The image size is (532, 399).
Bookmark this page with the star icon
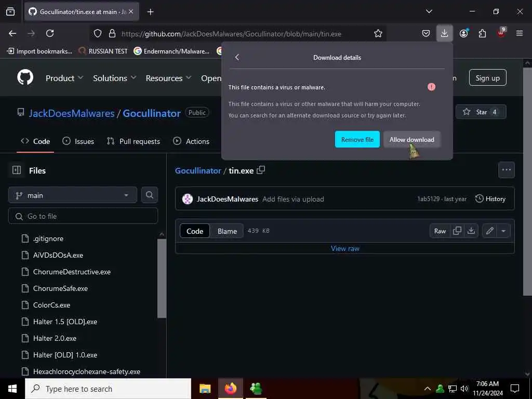(378, 33)
